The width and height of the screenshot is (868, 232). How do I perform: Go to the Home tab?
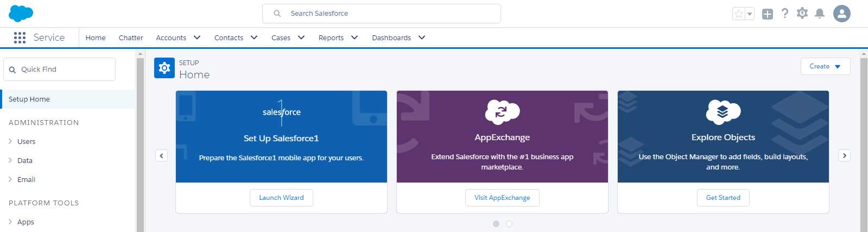[x=96, y=38]
